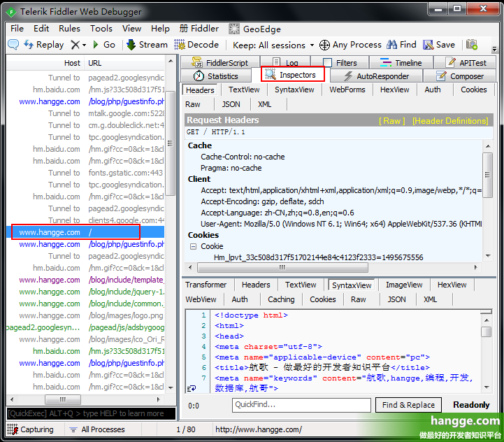Open the Edit menu
The height and width of the screenshot is (442, 504).
click(x=41, y=29)
